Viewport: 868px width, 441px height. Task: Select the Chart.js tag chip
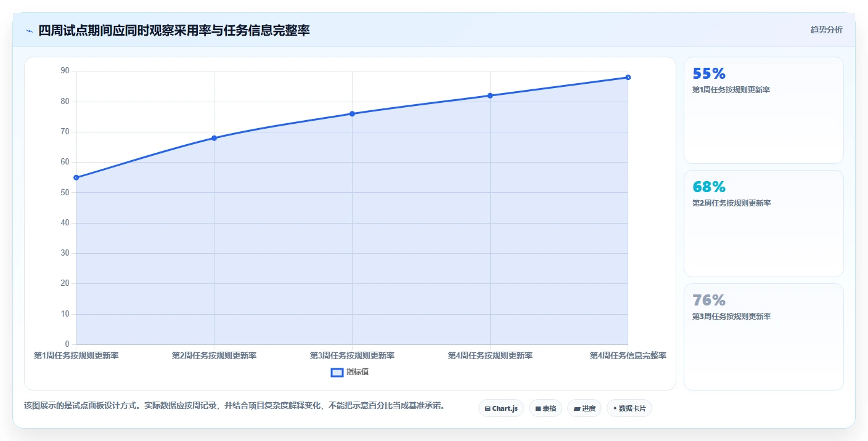(501, 408)
